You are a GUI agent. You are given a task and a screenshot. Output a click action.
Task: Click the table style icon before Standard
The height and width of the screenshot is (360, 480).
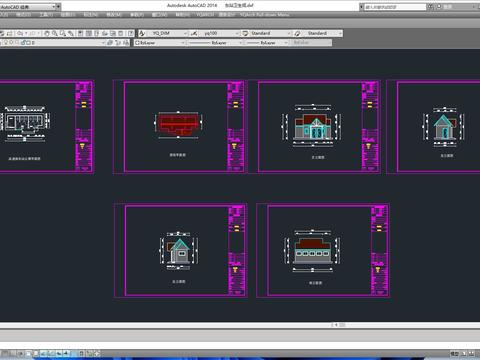(x=245, y=33)
